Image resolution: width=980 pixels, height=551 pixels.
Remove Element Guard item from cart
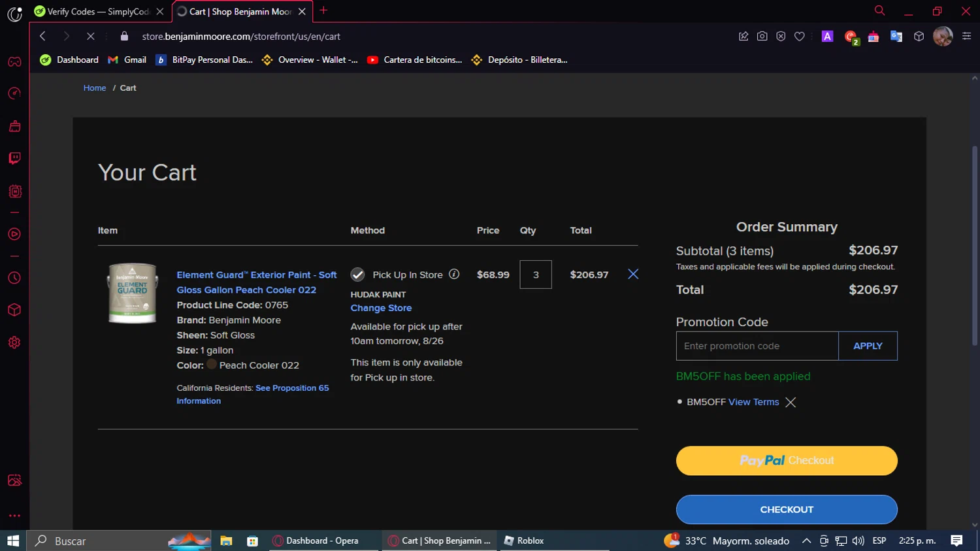point(633,274)
